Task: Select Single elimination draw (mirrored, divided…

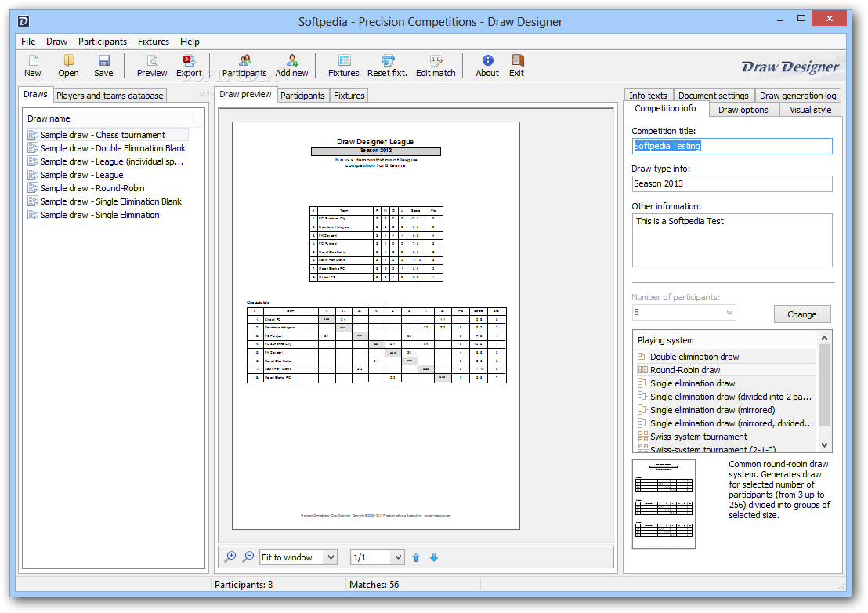Action: click(725, 423)
